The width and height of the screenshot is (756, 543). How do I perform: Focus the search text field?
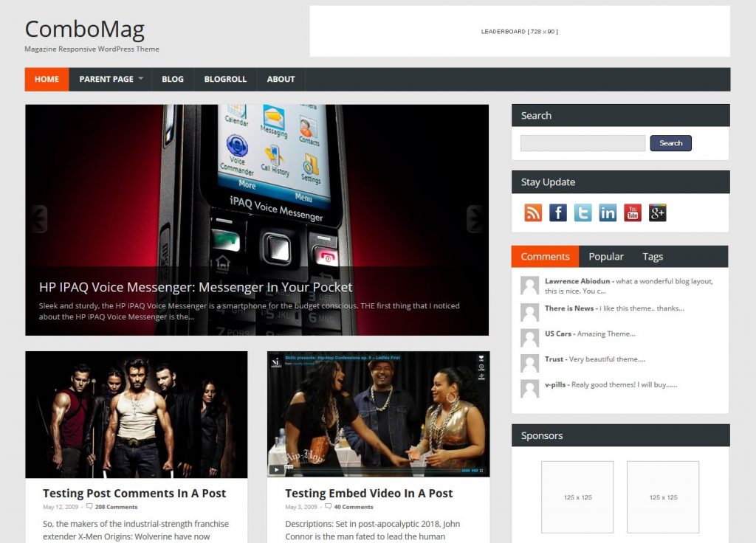pos(583,143)
